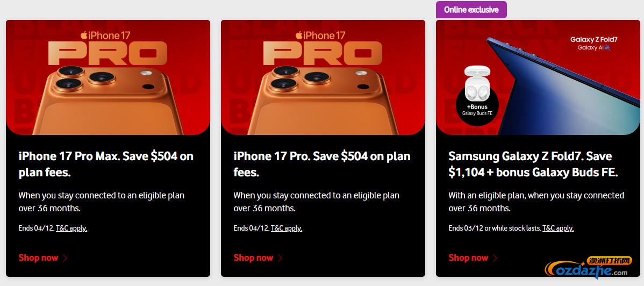This screenshot has width=644, height=286.
Task: Open T&C apply link on iPhone 17 Pro card
Action: tap(287, 228)
